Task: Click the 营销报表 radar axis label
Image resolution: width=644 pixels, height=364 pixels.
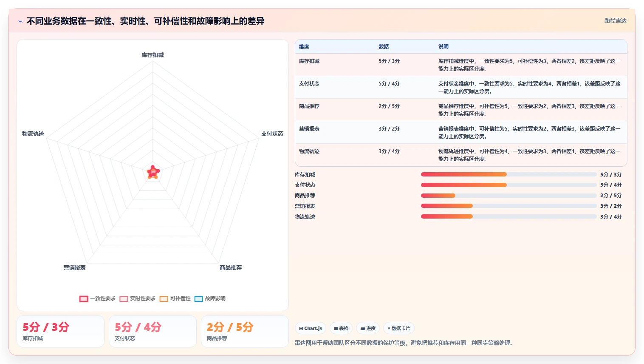Action: 75,267
